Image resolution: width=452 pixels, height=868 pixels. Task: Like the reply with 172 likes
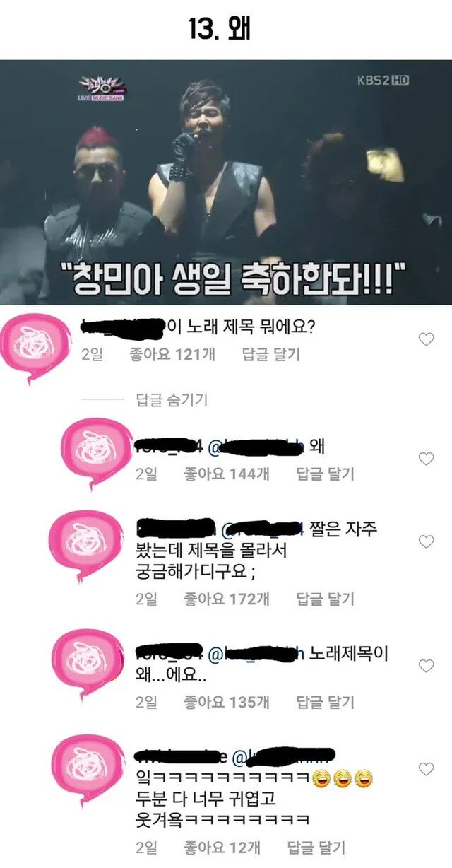[426, 541]
